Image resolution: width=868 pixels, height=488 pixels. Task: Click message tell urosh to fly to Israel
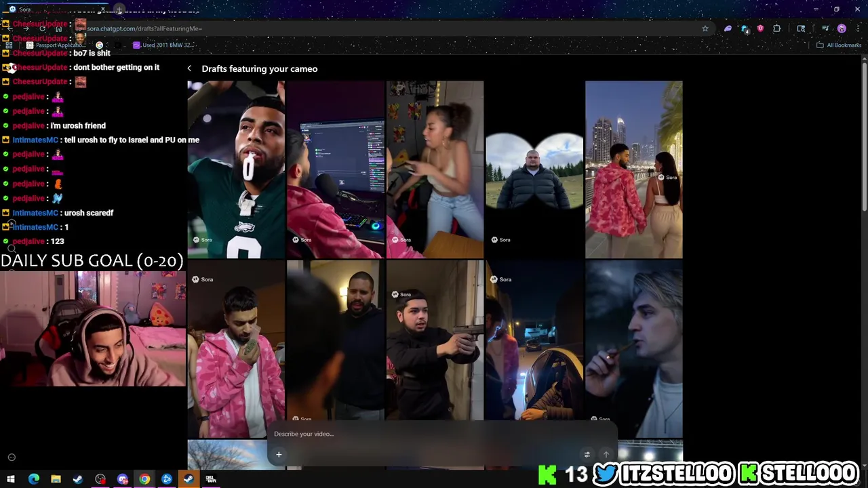click(132, 140)
